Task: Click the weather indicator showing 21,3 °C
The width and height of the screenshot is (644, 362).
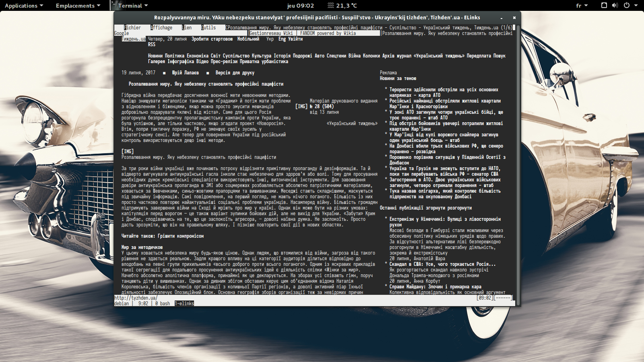Action: 342,6
